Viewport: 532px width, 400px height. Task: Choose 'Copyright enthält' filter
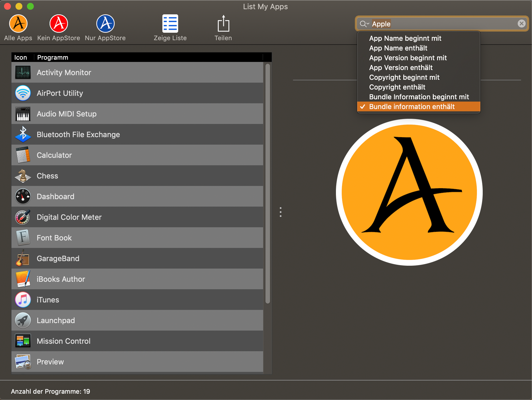418,87
